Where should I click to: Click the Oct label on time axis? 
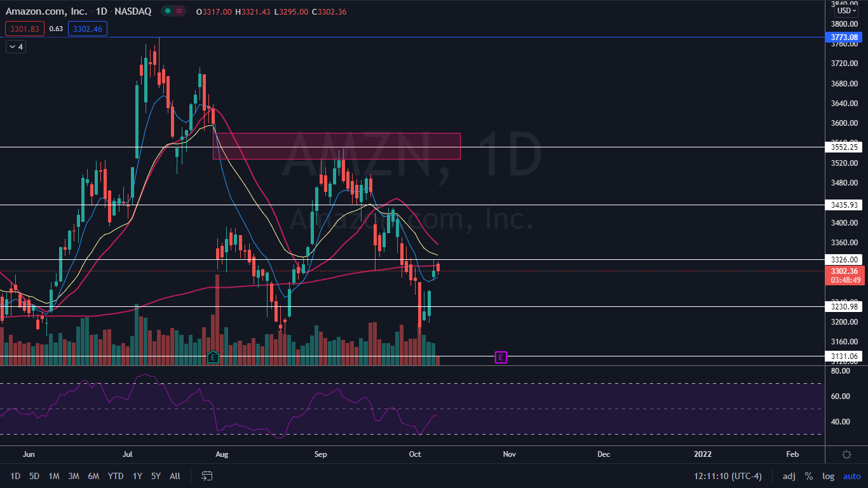tap(415, 454)
